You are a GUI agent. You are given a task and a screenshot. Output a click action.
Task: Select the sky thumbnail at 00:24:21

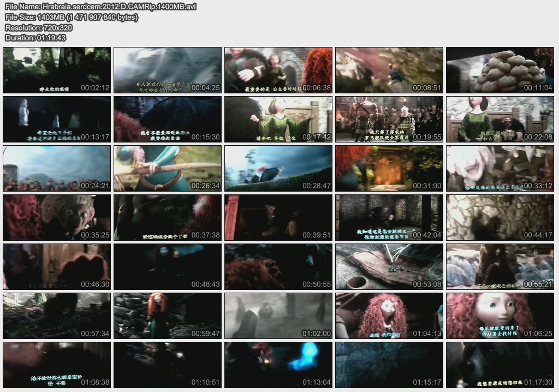(57, 168)
